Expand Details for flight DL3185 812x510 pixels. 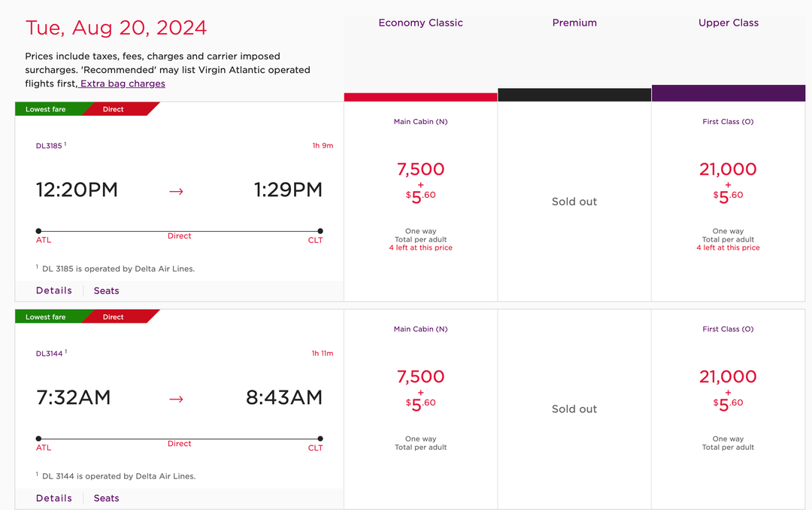pyautogui.click(x=53, y=290)
